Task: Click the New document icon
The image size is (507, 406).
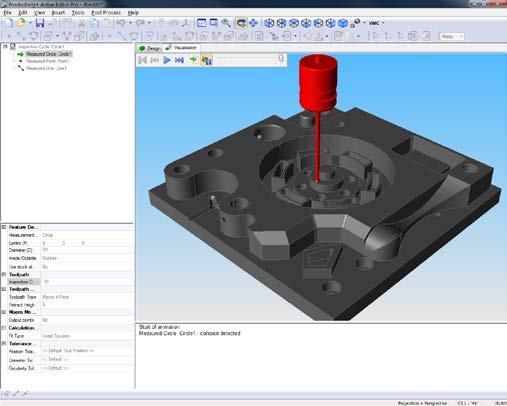Action: [x=9, y=23]
